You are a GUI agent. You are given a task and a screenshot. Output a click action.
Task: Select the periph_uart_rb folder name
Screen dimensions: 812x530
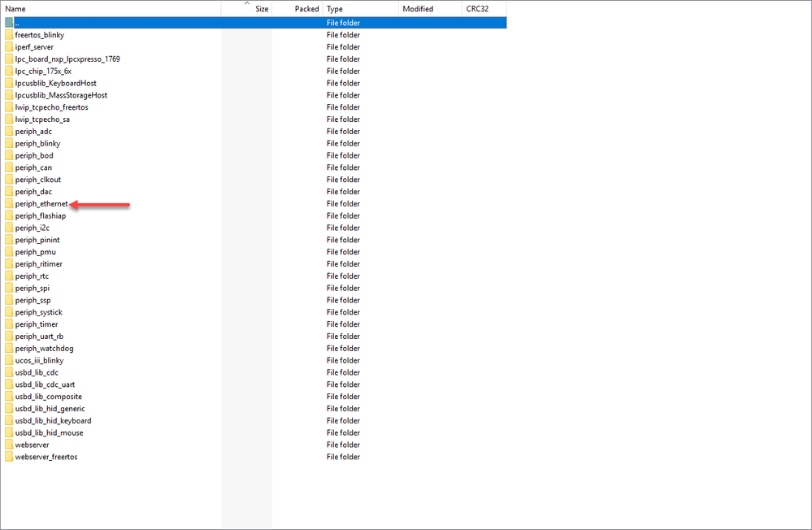(x=39, y=337)
